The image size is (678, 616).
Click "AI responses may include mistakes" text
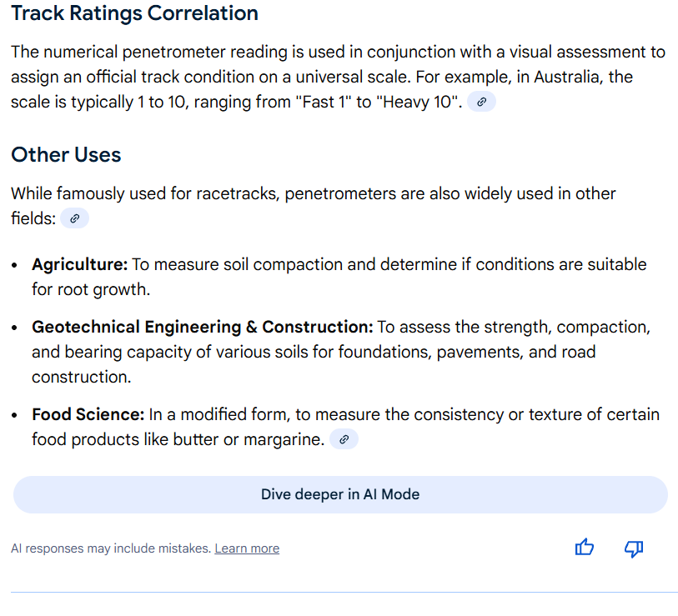tap(110, 548)
